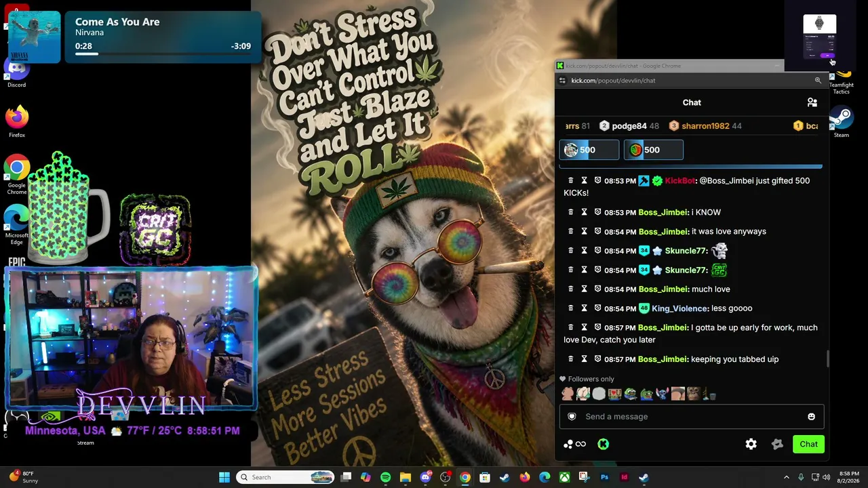Open the chat users list icon
This screenshot has width=868, height=488.
pyautogui.click(x=812, y=102)
